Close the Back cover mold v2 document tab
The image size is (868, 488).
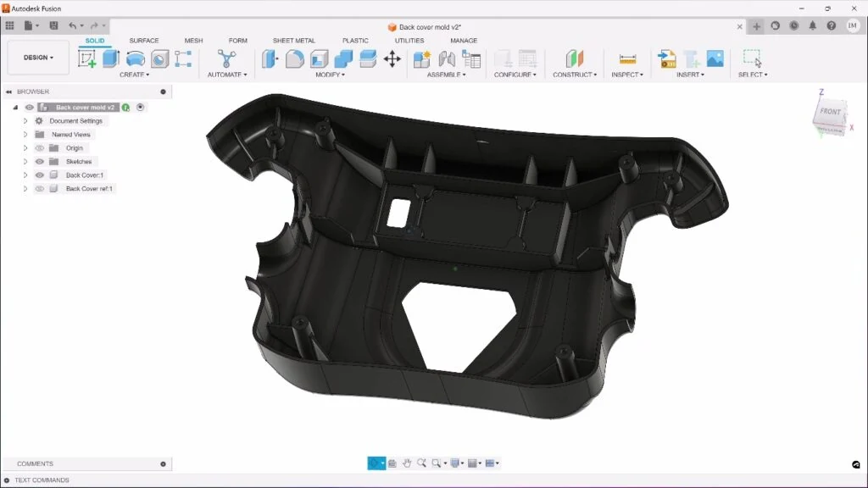coord(739,26)
